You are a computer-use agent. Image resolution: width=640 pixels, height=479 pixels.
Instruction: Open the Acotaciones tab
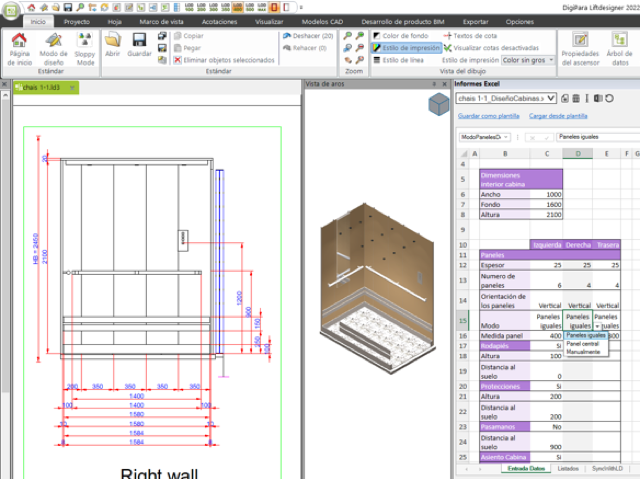[x=220, y=22]
